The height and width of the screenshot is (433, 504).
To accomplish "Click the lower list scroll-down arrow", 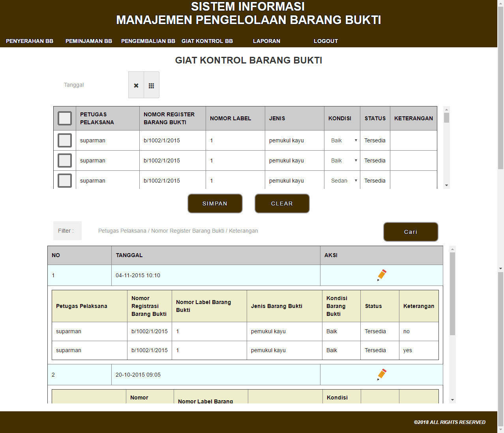I will tap(452, 400).
